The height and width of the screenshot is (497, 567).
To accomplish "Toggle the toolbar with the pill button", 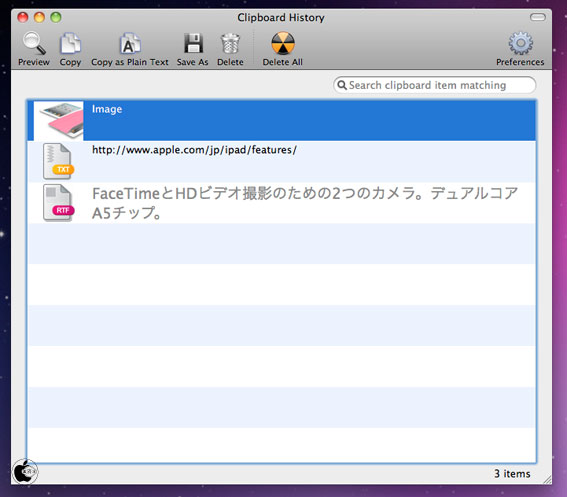I will pyautogui.click(x=538, y=17).
